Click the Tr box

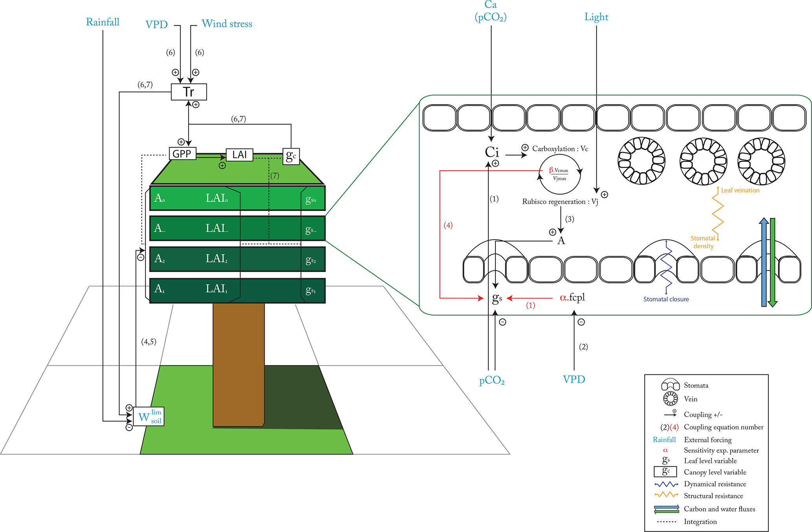point(189,92)
